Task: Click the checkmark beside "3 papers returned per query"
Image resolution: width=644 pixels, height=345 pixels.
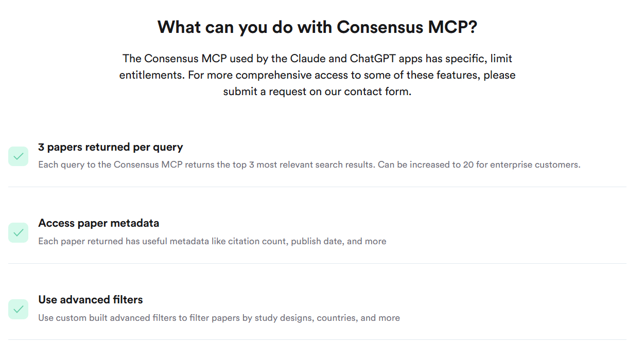Action: 18,156
